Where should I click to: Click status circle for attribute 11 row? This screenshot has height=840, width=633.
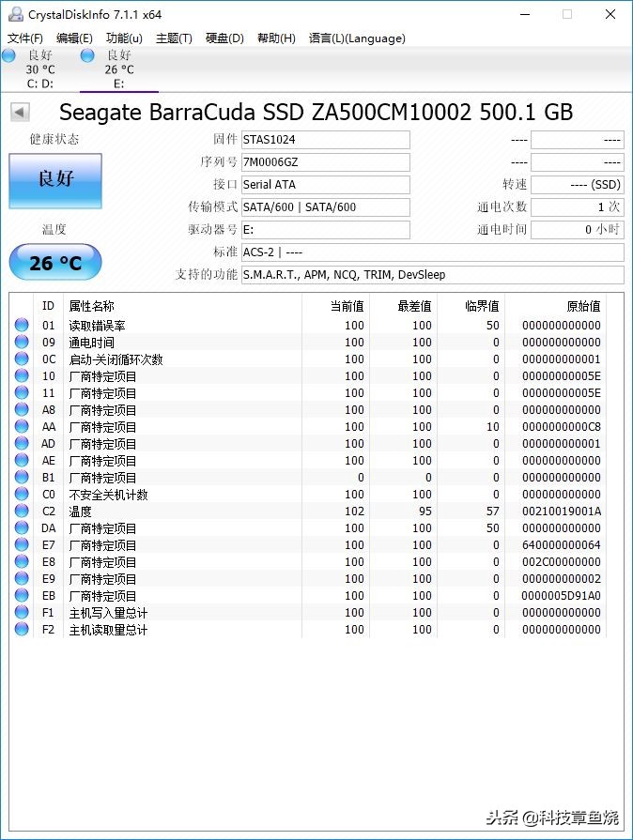[22, 392]
